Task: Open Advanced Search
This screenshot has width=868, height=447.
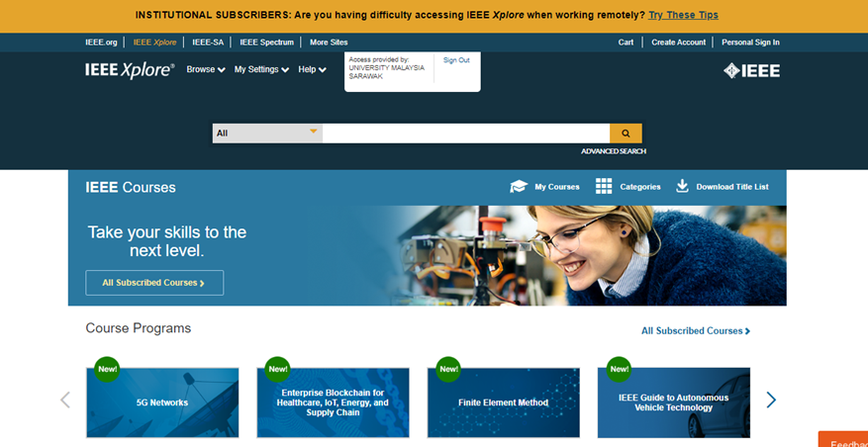Action: (x=614, y=151)
